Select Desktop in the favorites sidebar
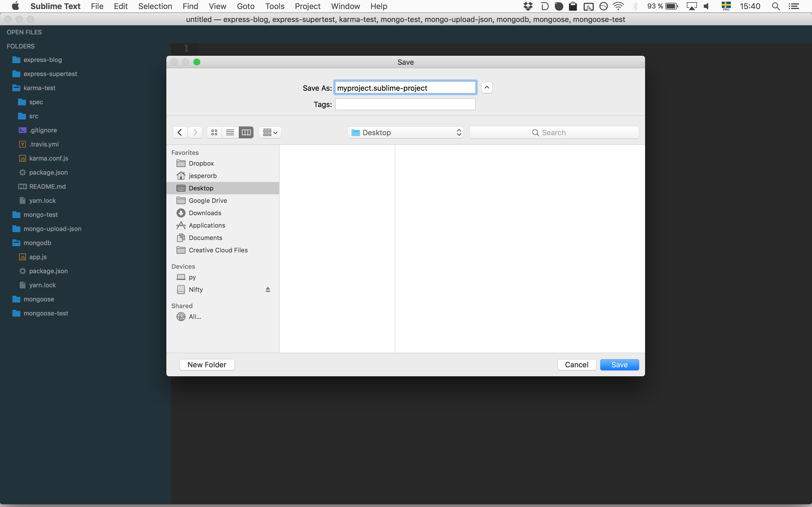Image resolution: width=812 pixels, height=507 pixels. tap(200, 188)
